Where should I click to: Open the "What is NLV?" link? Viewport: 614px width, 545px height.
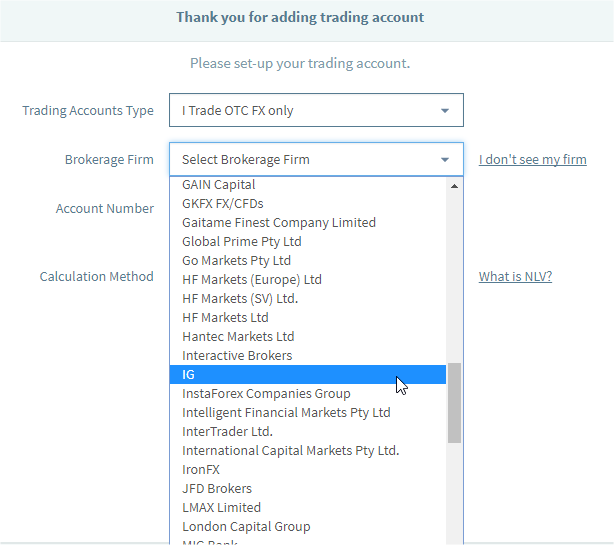pos(515,276)
